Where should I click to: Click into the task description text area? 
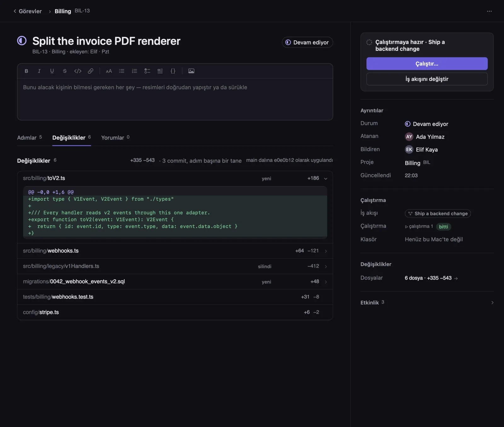[175, 99]
